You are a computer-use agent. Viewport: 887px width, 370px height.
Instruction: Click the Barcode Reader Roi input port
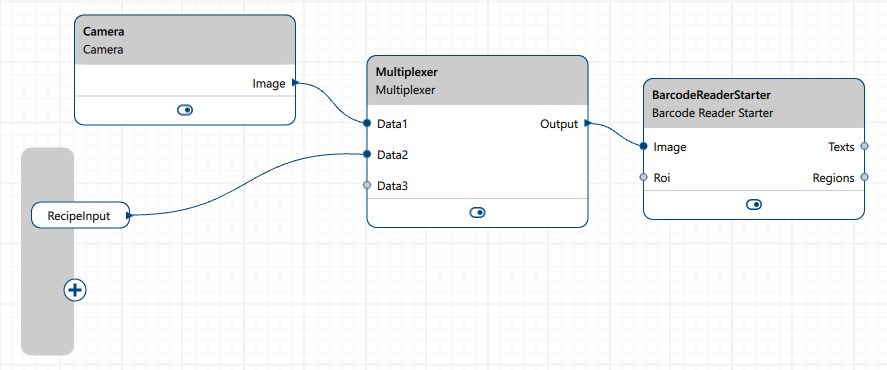(x=643, y=177)
